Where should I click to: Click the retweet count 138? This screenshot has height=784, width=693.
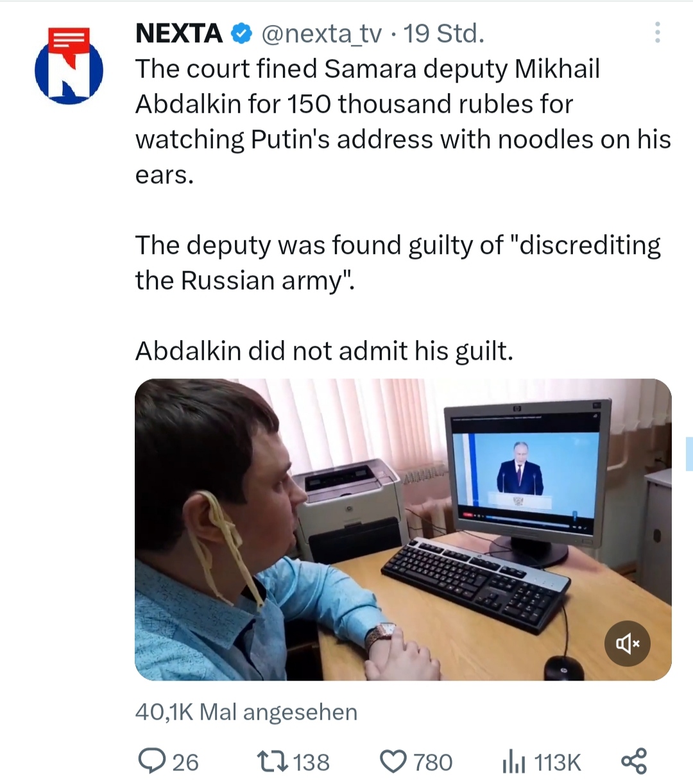coord(311,762)
